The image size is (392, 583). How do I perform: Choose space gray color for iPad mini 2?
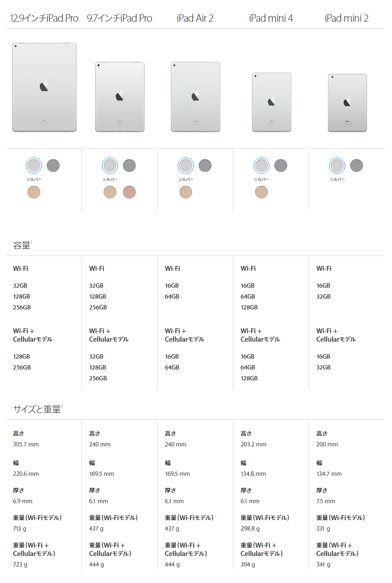[x=357, y=166]
